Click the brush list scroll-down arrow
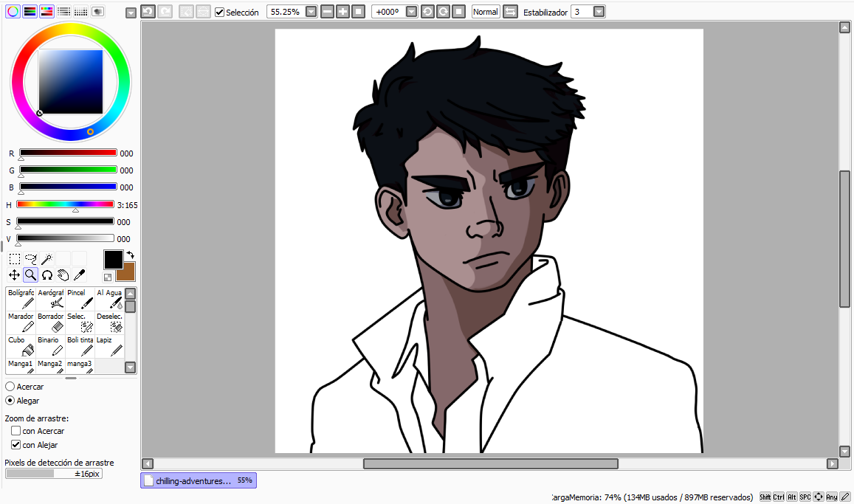Screen dimensions: 854x504 pyautogui.click(x=130, y=367)
